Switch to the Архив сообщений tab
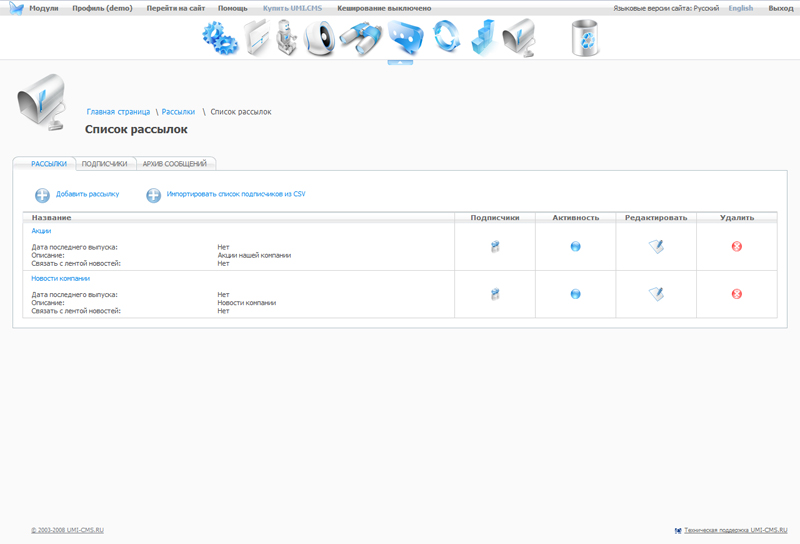The image size is (800, 544). [174, 164]
